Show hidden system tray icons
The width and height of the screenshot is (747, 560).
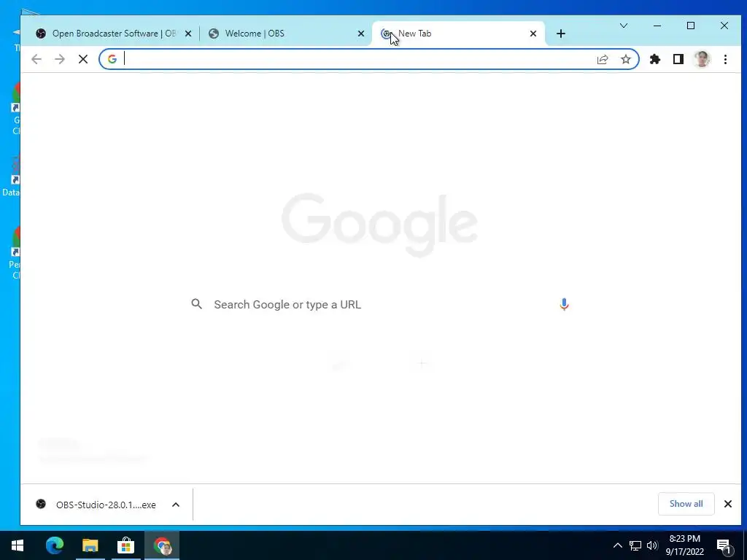click(617, 545)
